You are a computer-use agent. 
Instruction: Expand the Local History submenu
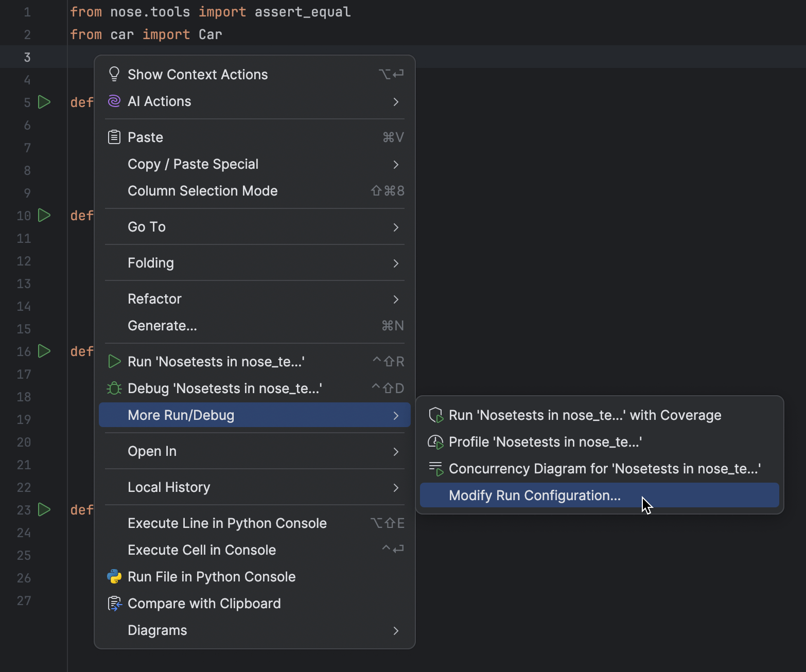(x=169, y=487)
